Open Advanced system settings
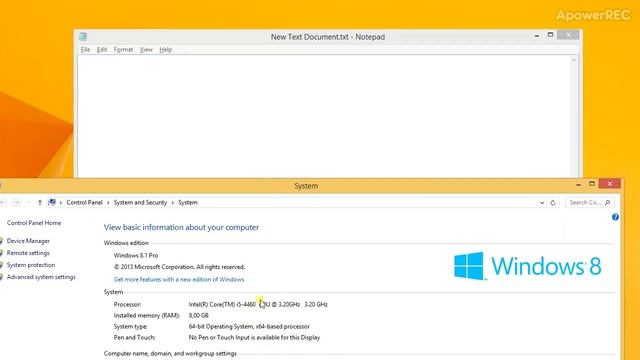The width and height of the screenshot is (640, 360). (41, 277)
